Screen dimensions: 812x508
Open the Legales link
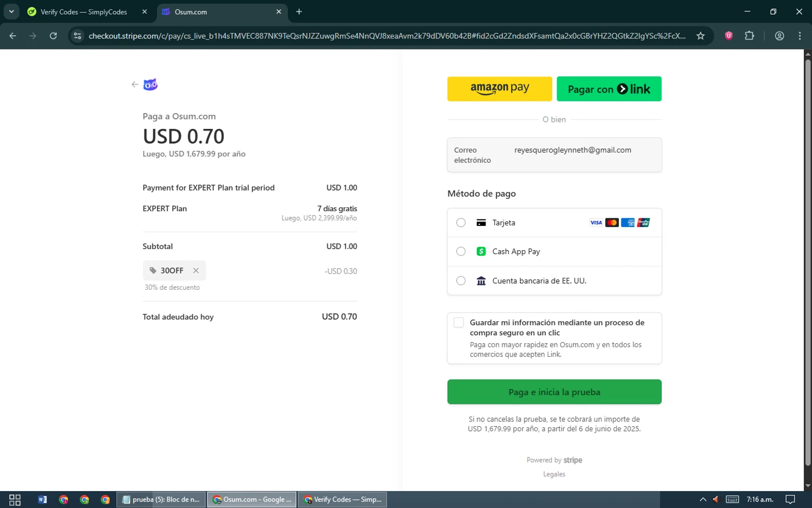554,474
